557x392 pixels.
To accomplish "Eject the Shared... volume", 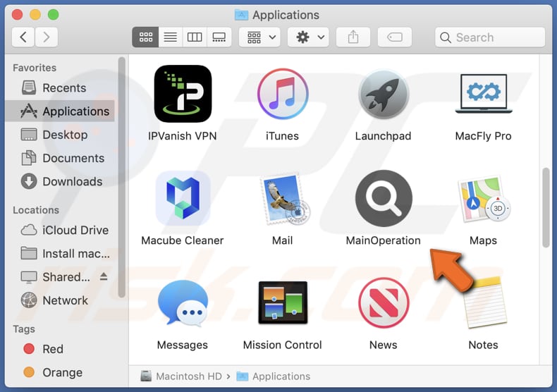I will pos(104,276).
